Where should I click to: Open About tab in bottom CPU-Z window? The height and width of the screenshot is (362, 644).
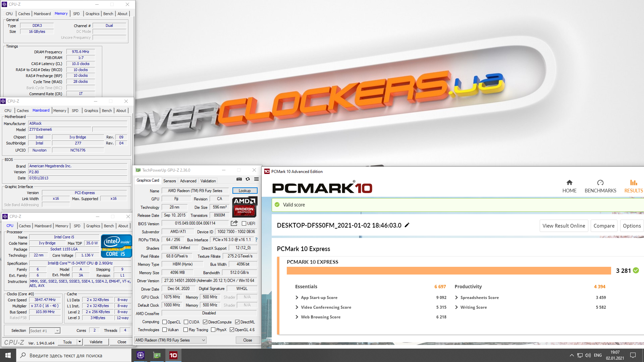123,226
